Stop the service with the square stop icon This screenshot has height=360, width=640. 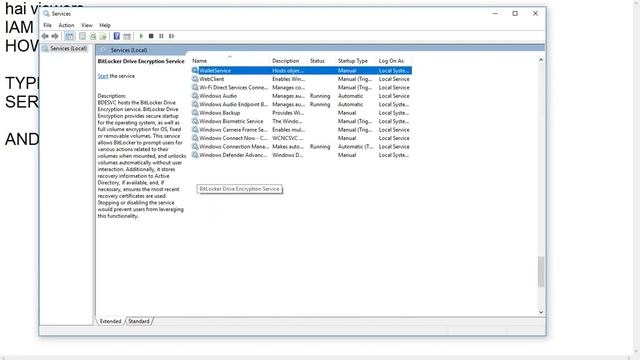point(151,36)
